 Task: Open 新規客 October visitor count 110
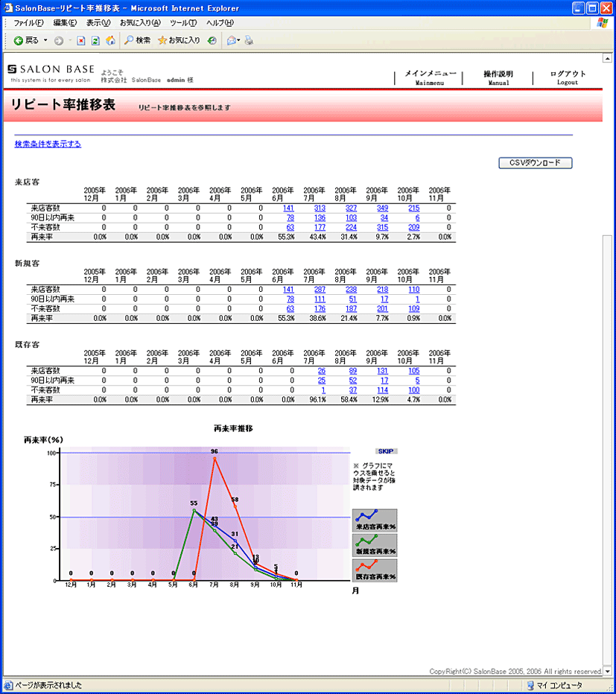coord(414,290)
